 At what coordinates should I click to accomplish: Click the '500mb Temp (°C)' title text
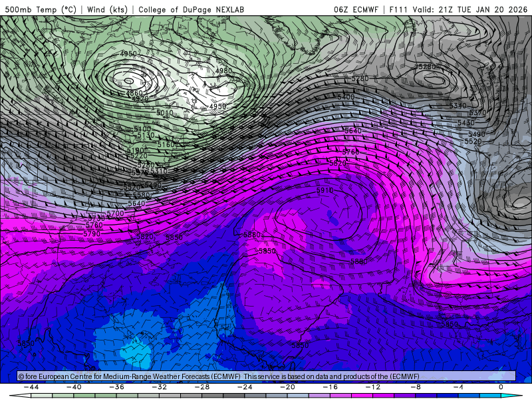(x=40, y=9)
